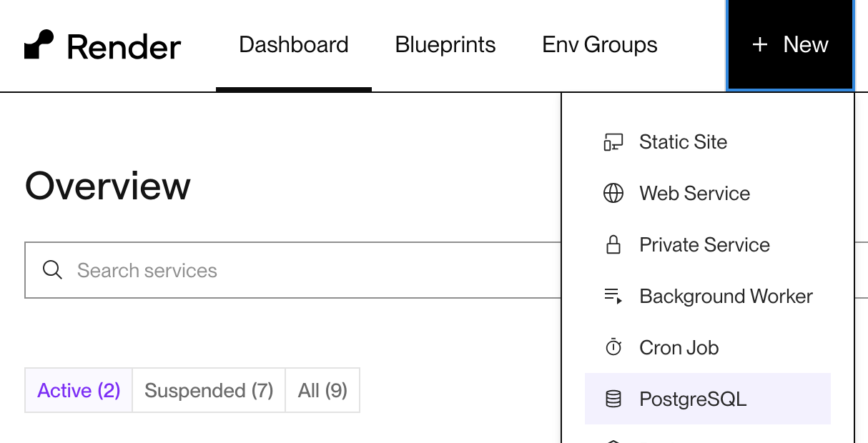Click the Cron Job timer icon
868x443 pixels.
[613, 348]
